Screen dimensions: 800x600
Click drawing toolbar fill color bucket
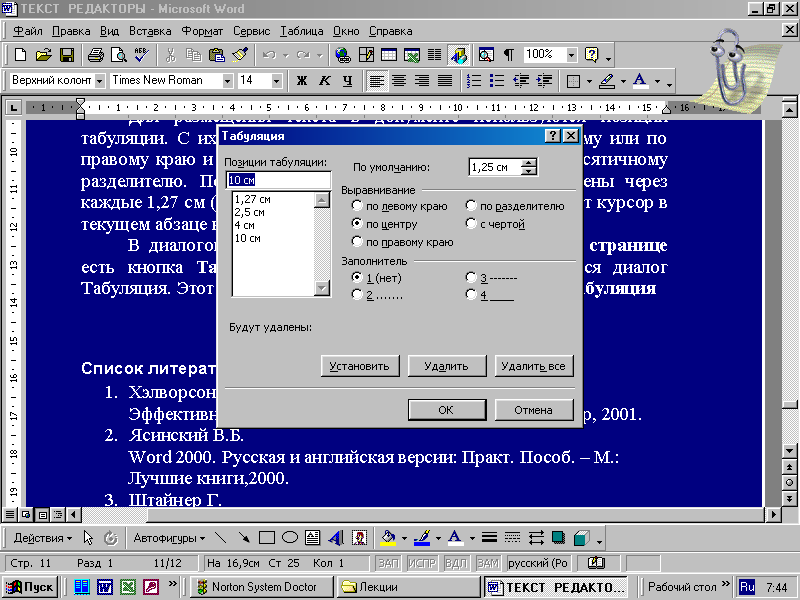pos(388,538)
